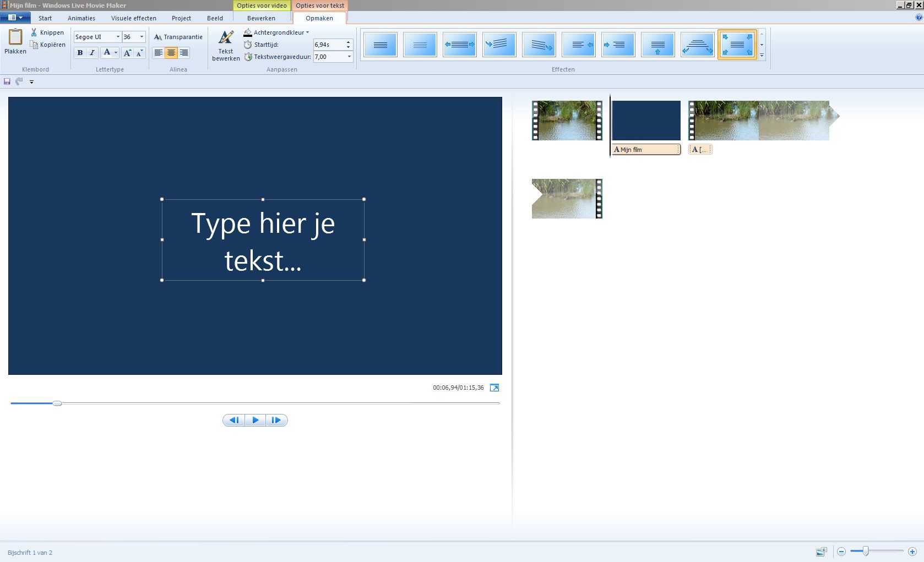The height and width of the screenshot is (562, 924).
Task: Select the 'Mijn film' caption on timeline
Action: (x=646, y=150)
